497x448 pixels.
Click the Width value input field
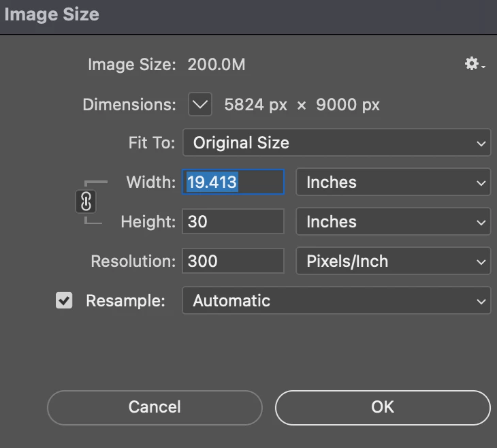233,182
